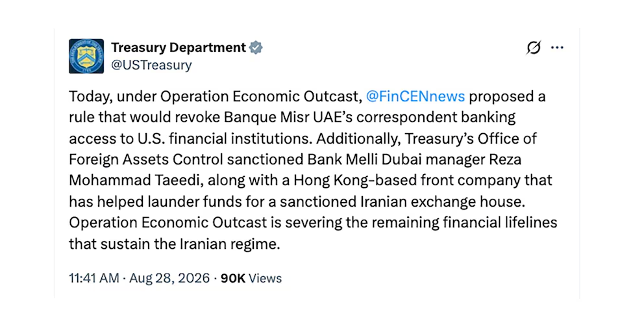The width and height of the screenshot is (644, 321).
Task: Click the 11:41 AM timestamp
Action: coord(94,278)
